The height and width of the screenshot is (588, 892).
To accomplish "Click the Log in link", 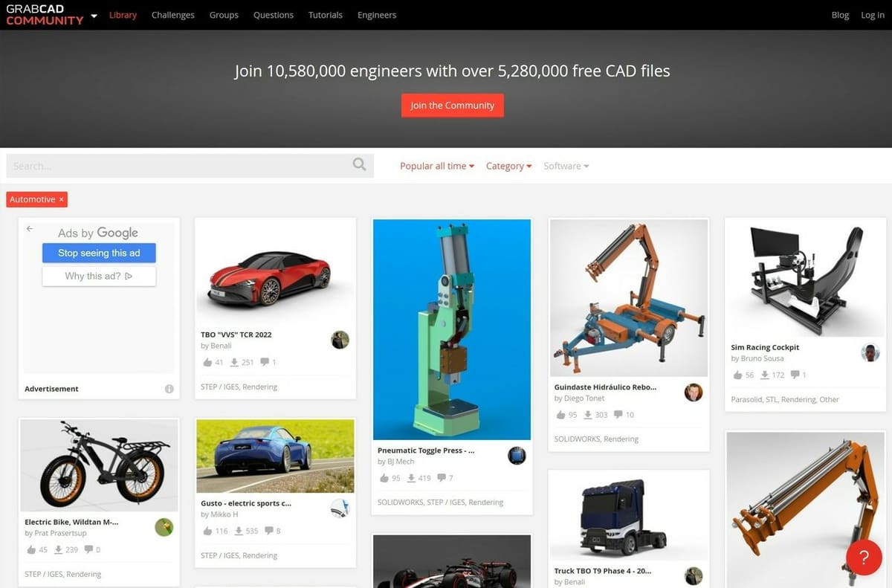I will tap(873, 15).
